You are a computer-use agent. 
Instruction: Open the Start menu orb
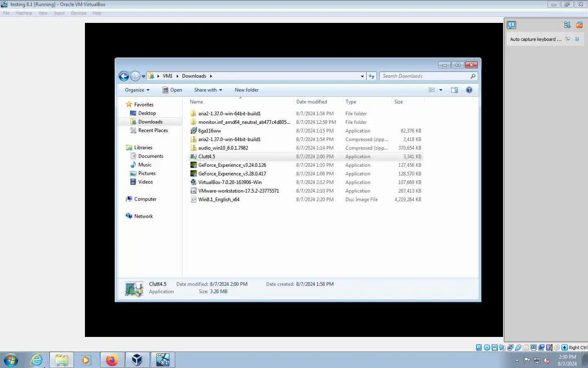11,360
